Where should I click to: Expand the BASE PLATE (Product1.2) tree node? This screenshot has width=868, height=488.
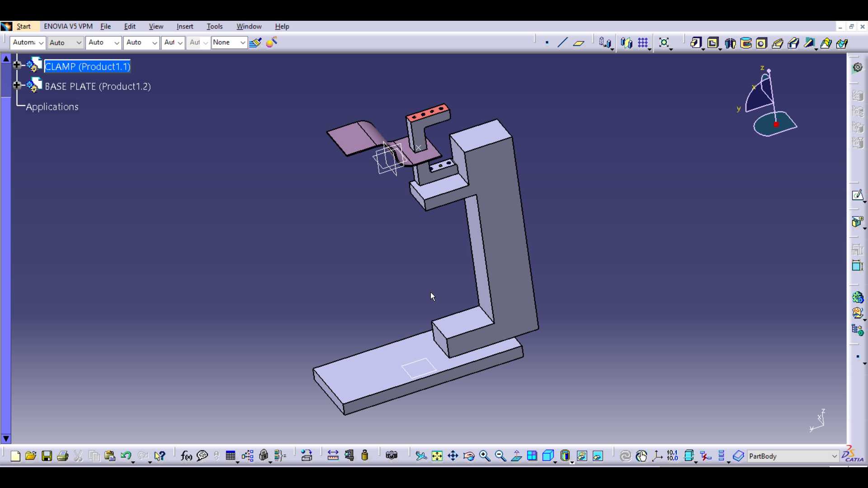point(17,85)
